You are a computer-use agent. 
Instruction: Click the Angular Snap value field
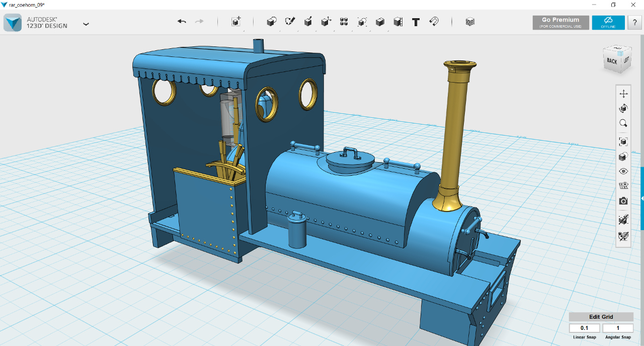(618, 328)
